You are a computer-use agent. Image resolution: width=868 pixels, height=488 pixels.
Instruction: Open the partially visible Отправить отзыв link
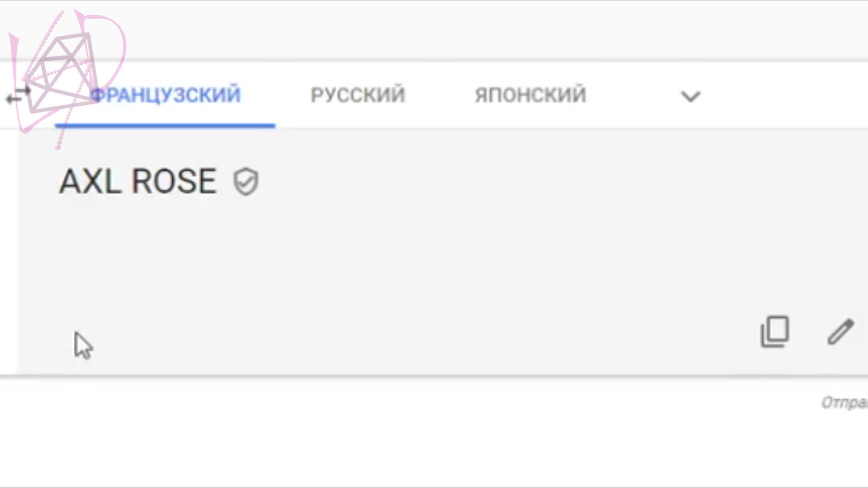tap(844, 402)
